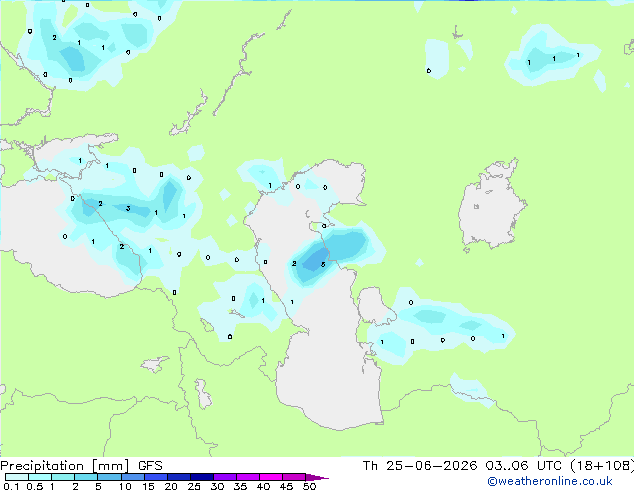Image resolution: width=634 pixels, height=490 pixels.
Task: Click the legend label "25"
Action: pyautogui.click(x=194, y=486)
